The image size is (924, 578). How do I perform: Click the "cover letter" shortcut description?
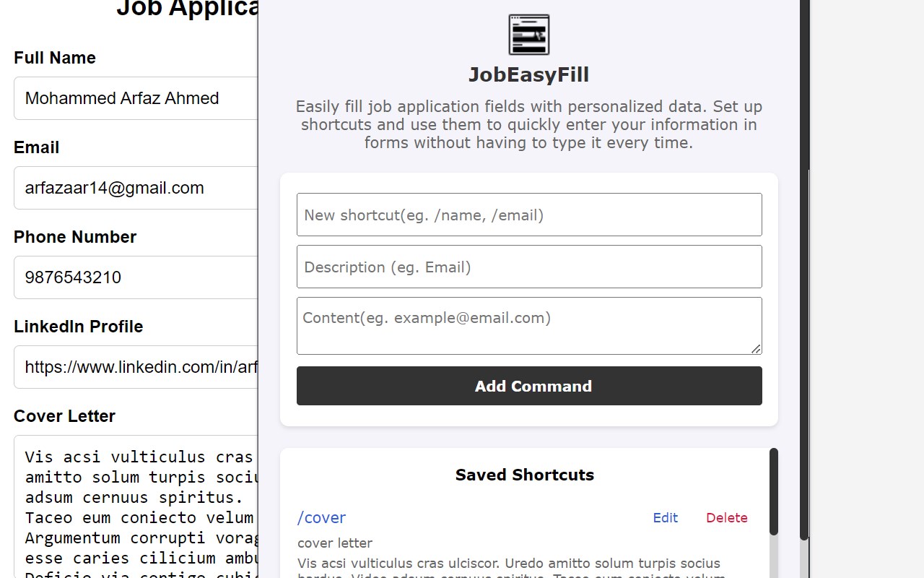point(335,543)
